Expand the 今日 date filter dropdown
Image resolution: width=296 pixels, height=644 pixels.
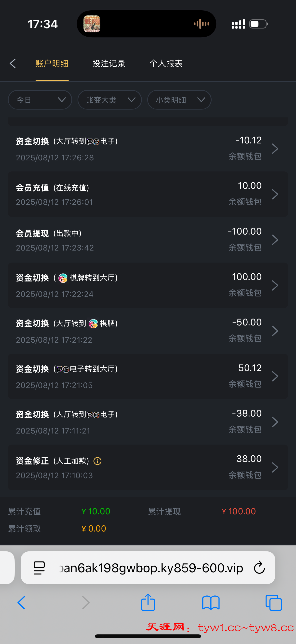pyautogui.click(x=40, y=100)
